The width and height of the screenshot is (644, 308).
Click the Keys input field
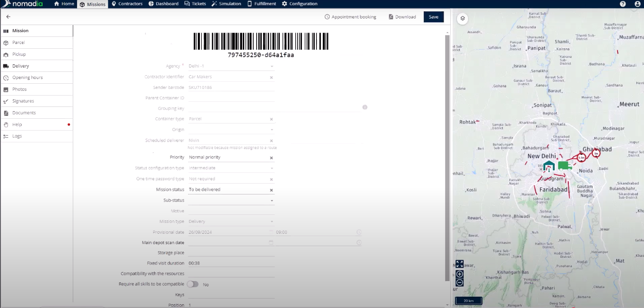pyautogui.click(x=232, y=295)
